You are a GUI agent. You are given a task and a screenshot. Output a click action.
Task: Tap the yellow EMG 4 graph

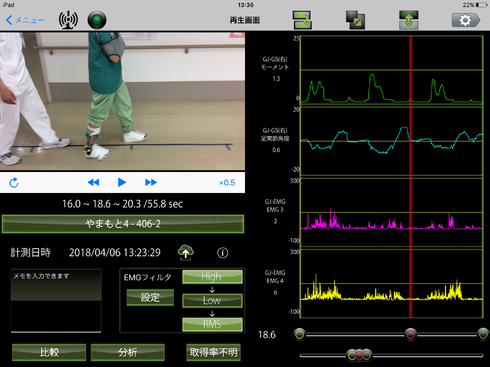coord(392,283)
